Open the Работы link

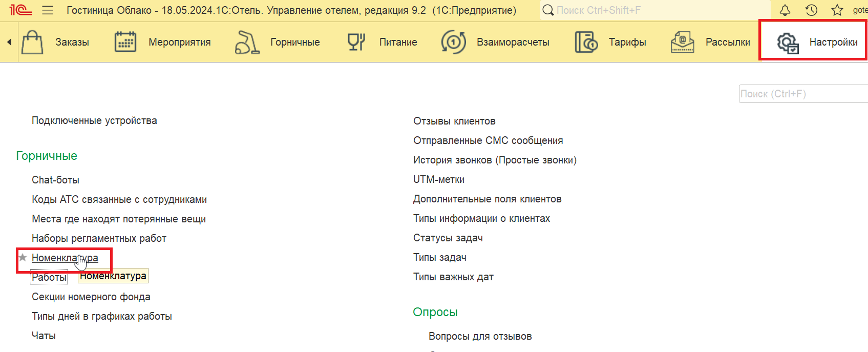click(x=49, y=277)
